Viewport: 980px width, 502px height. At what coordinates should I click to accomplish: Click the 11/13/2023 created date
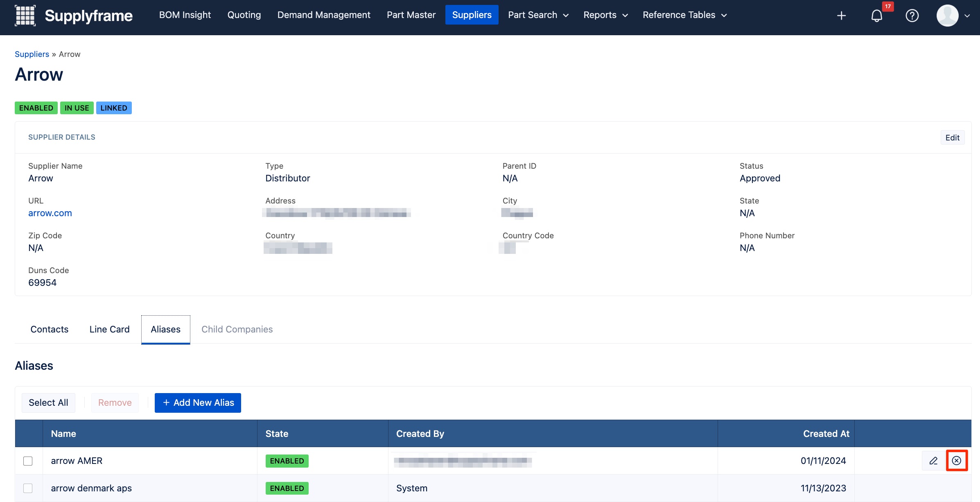(x=823, y=488)
